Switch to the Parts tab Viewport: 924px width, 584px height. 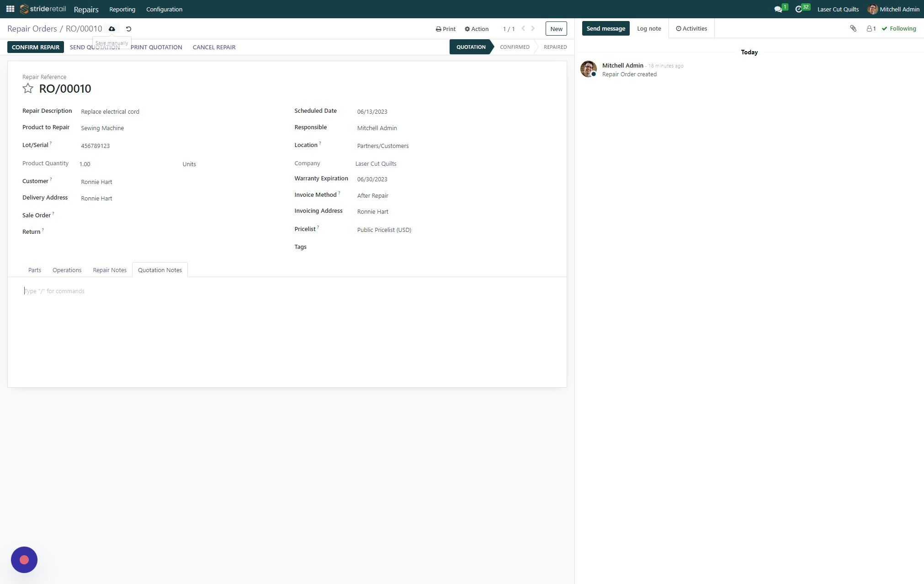(x=35, y=270)
